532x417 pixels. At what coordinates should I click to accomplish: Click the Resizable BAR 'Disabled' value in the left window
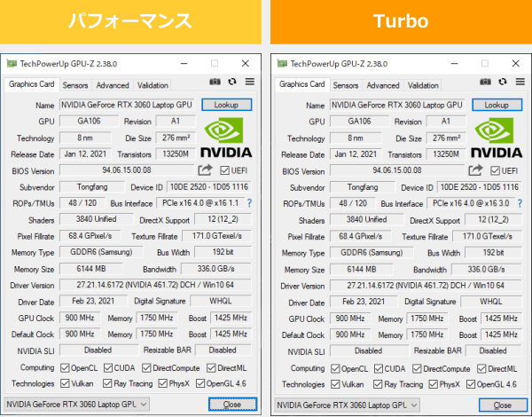coord(223,350)
